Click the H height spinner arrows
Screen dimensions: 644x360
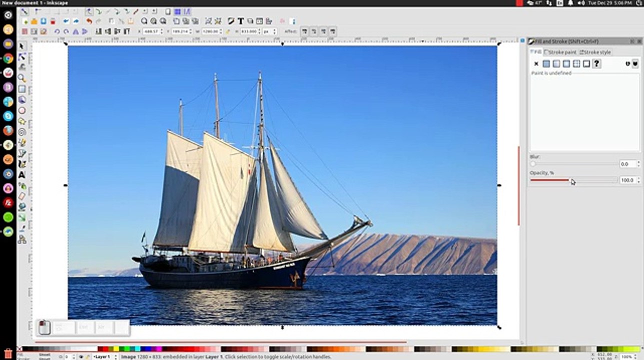[x=259, y=31]
